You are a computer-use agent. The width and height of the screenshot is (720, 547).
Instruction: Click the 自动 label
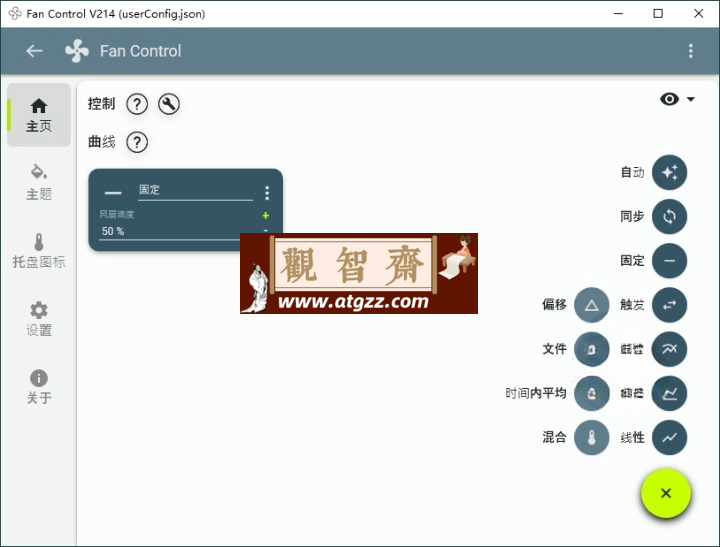point(632,173)
